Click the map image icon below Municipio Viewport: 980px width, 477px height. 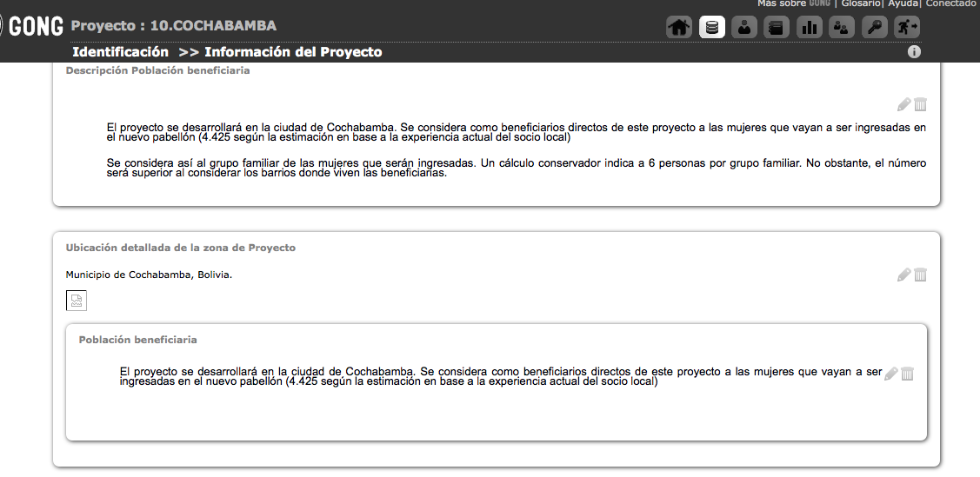[x=77, y=301]
